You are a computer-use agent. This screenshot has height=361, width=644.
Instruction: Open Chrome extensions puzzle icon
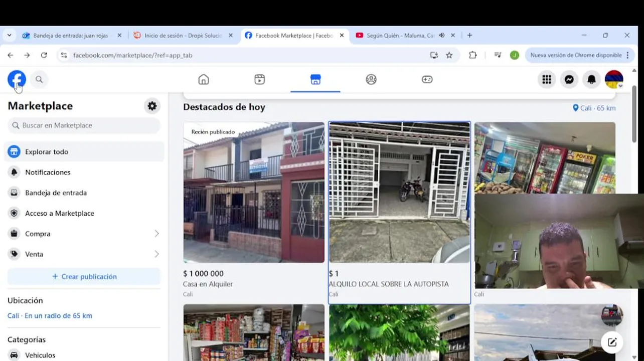point(472,55)
